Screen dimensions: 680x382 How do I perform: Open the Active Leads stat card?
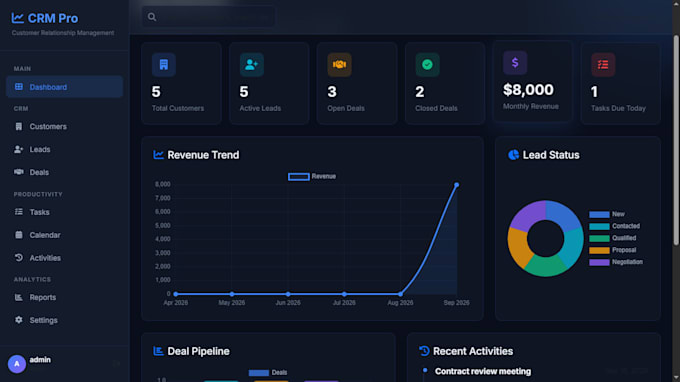269,83
